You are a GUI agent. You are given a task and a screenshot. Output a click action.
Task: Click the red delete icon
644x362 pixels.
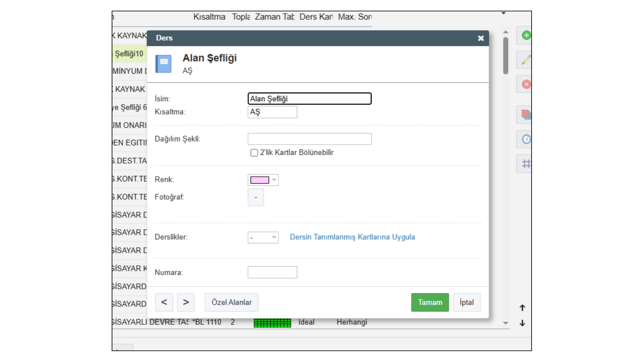tap(526, 84)
